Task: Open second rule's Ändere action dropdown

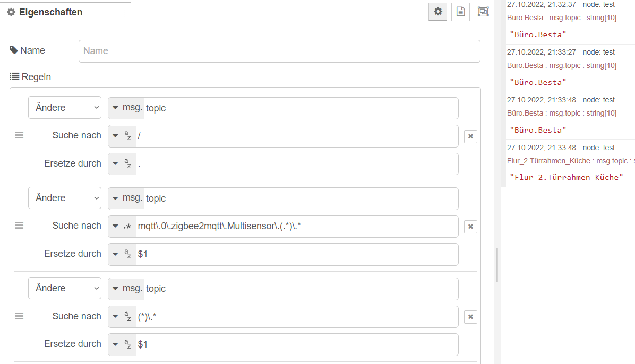Action: [65, 198]
